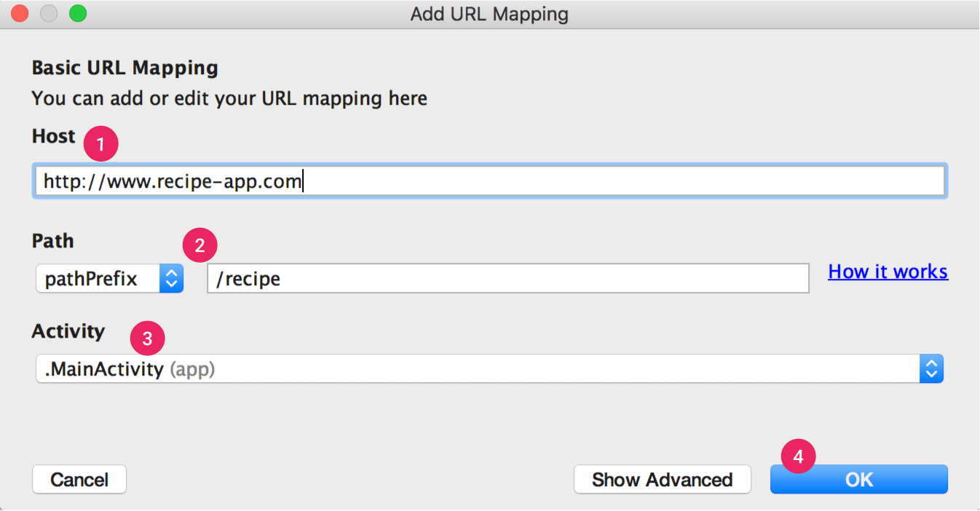Image resolution: width=980 pixels, height=511 pixels.
Task: Click the Basic URL Mapping heading
Action: (124, 67)
